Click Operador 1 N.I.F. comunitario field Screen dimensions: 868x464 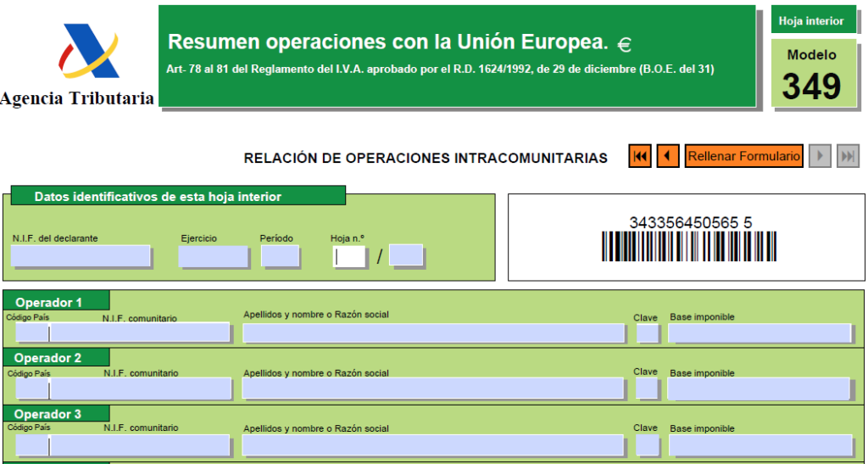click(140, 333)
